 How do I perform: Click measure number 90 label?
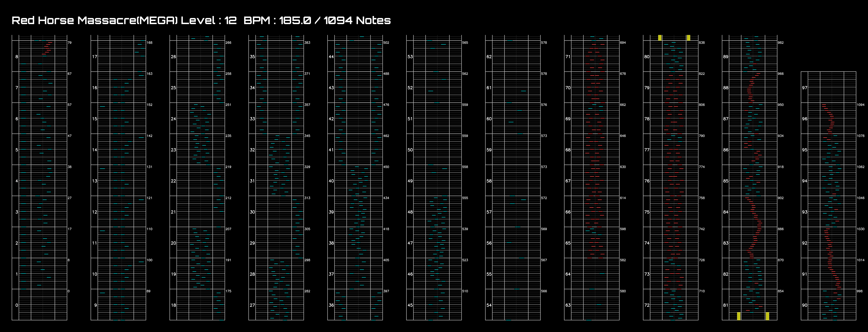tap(805, 305)
